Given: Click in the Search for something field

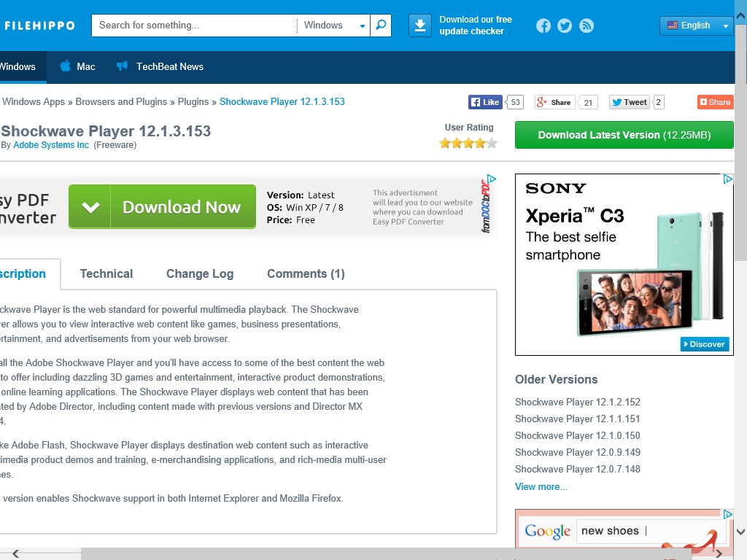Looking at the screenshot, I should 194,26.
